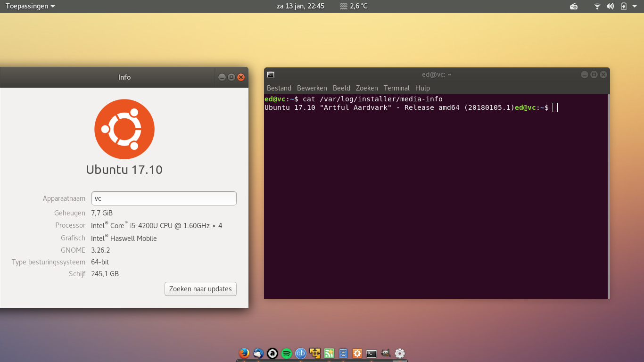Open the Terminal icon in the dock
Viewport: 644px width, 362px height.
click(372, 353)
